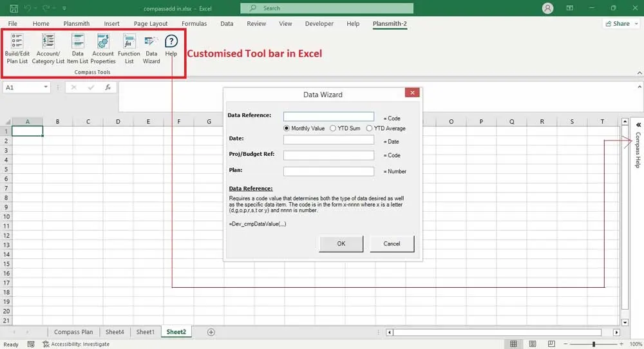Click the Proj/Budget Ref input field

[x=328, y=155]
